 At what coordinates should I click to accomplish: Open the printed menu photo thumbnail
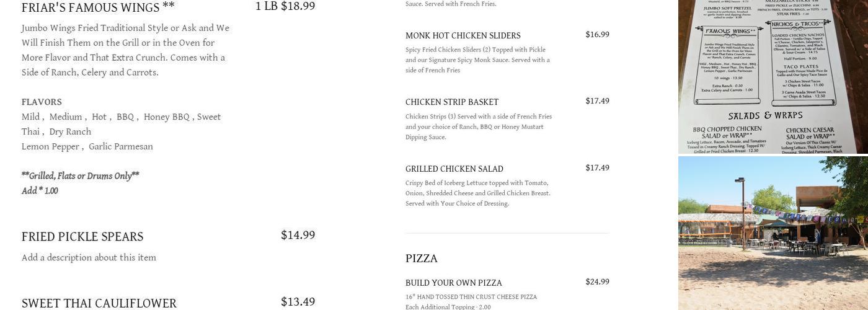773,76
